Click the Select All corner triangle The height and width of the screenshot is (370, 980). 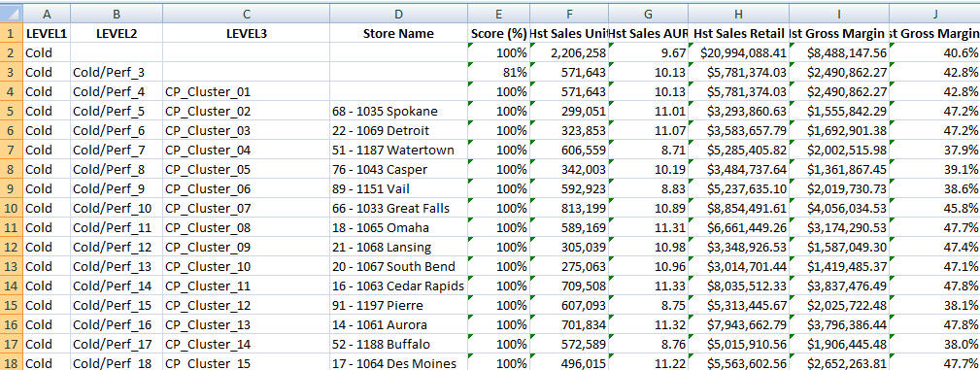point(12,14)
